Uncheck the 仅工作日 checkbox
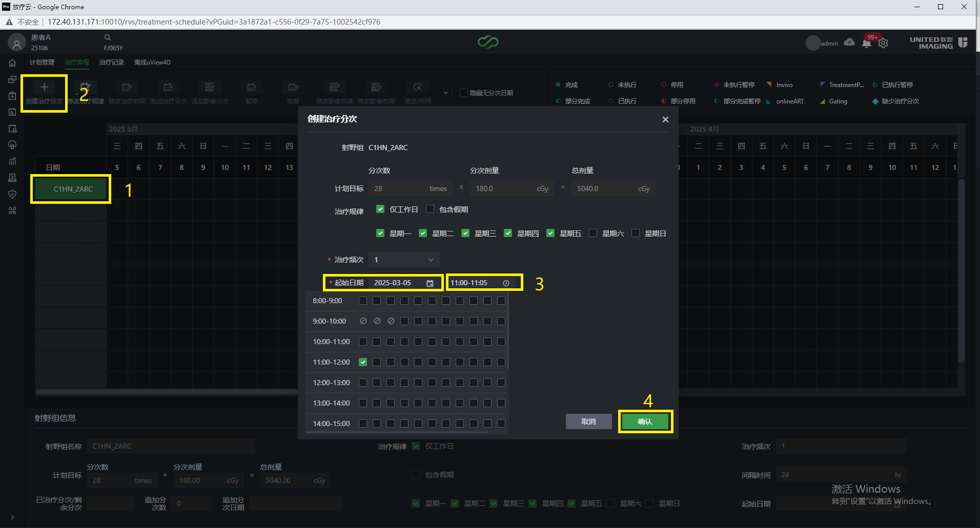The image size is (980, 528). pos(380,209)
